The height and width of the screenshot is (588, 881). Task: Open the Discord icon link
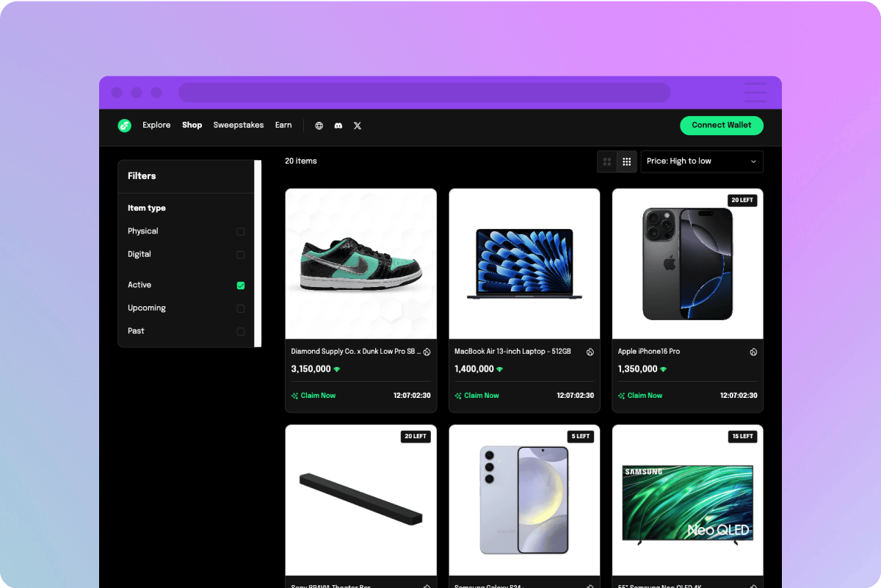[x=338, y=126]
